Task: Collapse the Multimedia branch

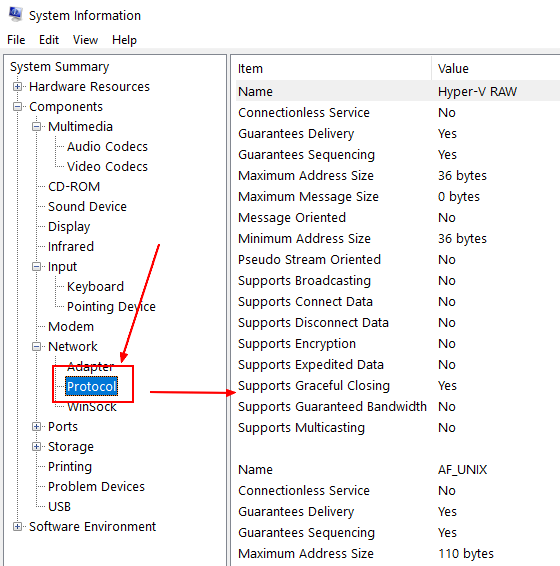Action: (36, 127)
